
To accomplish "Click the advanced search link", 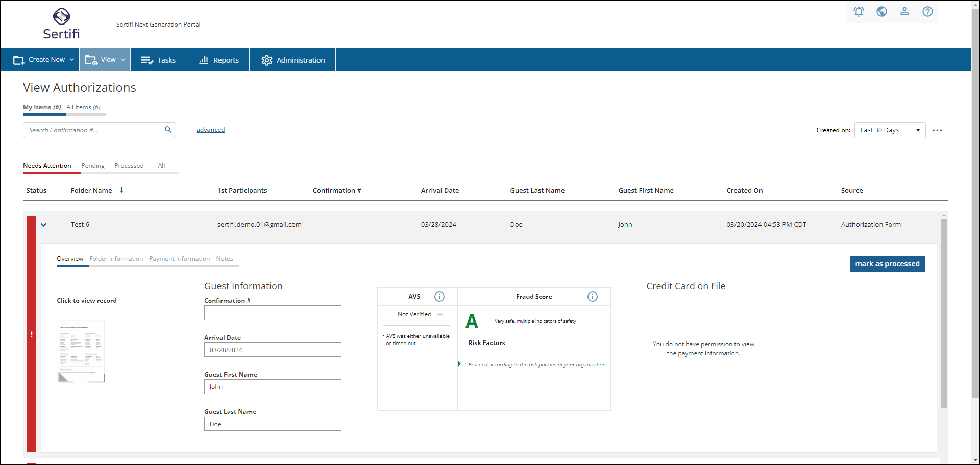I will 210,130.
